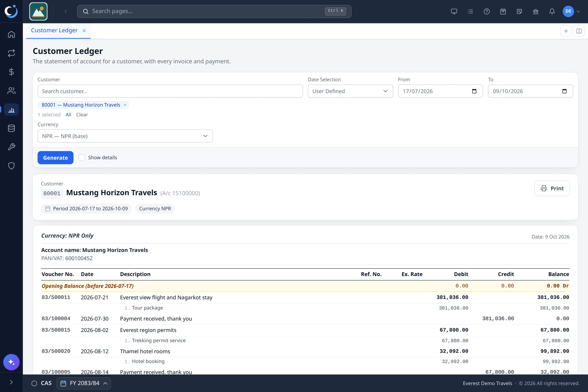Image resolution: width=588 pixels, height=392 pixels.
Task: Open the Currency NPR dropdown
Action: [x=125, y=136]
